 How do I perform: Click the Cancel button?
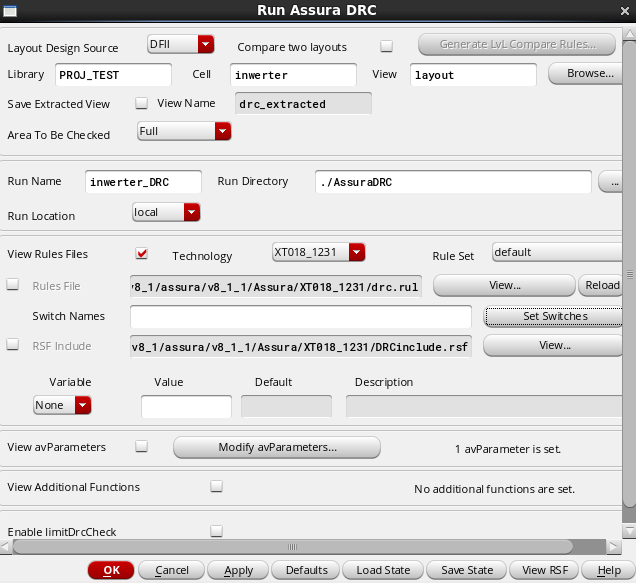[171, 570]
